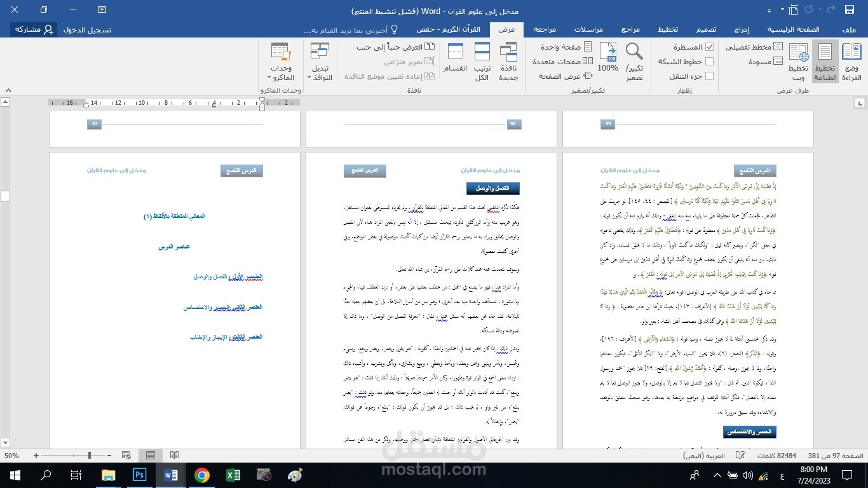Screen dimensions: 868x488
Task: Select One Page (صفحة واحدة) zoom
Action: (x=567, y=47)
